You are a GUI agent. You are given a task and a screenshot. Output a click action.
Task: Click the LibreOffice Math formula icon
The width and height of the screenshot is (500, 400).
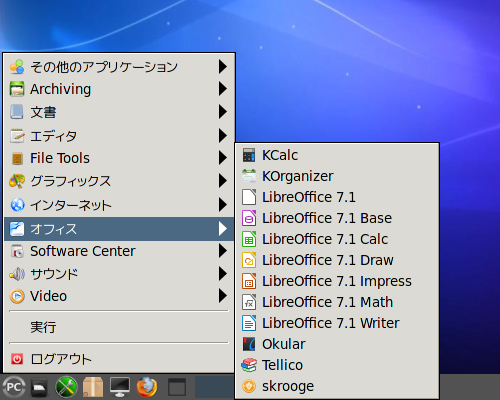click(249, 302)
